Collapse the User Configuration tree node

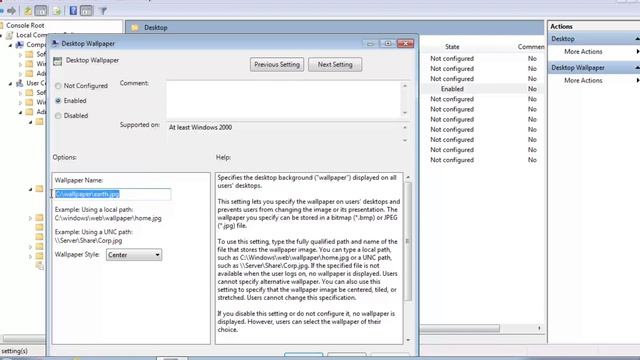[x=11, y=84]
